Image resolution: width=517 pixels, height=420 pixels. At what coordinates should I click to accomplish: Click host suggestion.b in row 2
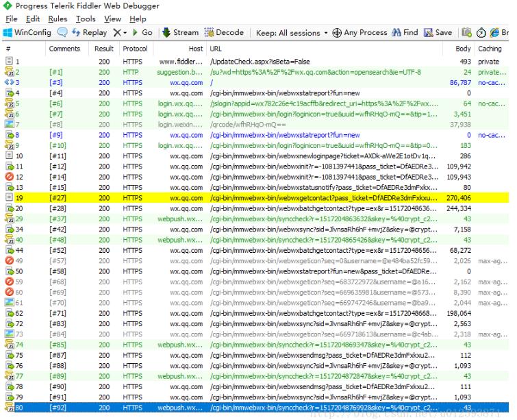coord(179,72)
